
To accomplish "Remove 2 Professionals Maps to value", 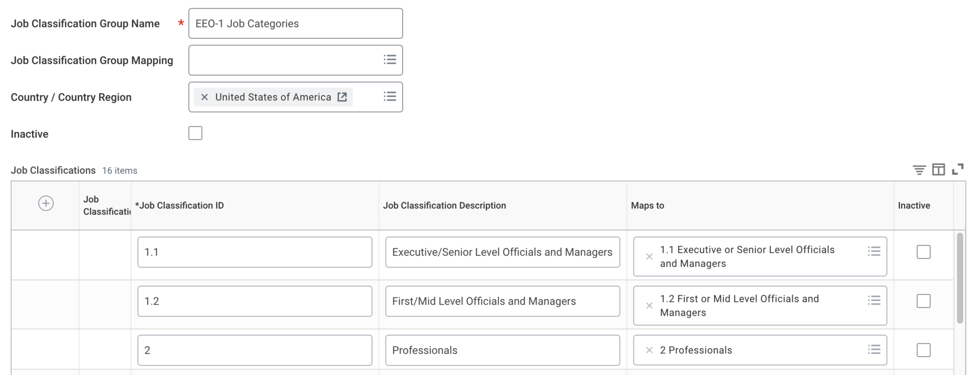I will [x=649, y=350].
